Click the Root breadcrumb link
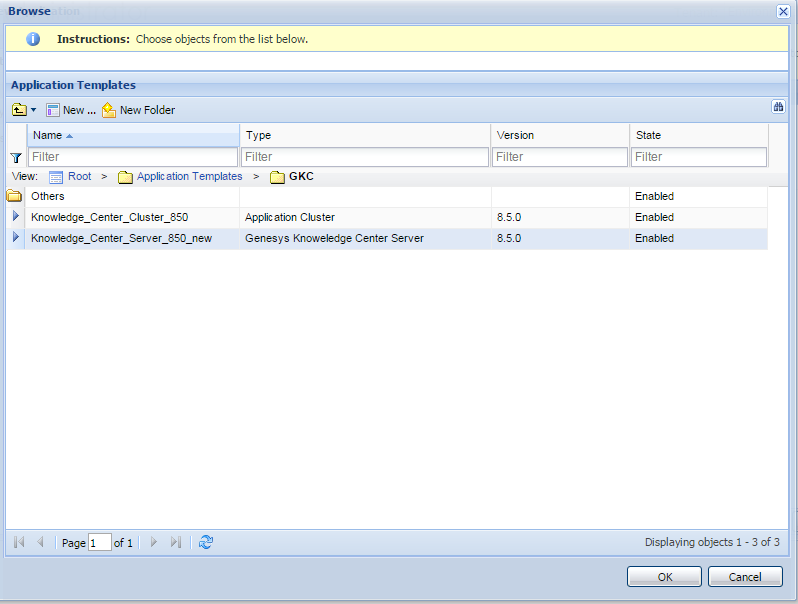Screen dimensions: 798x604 pos(79,177)
